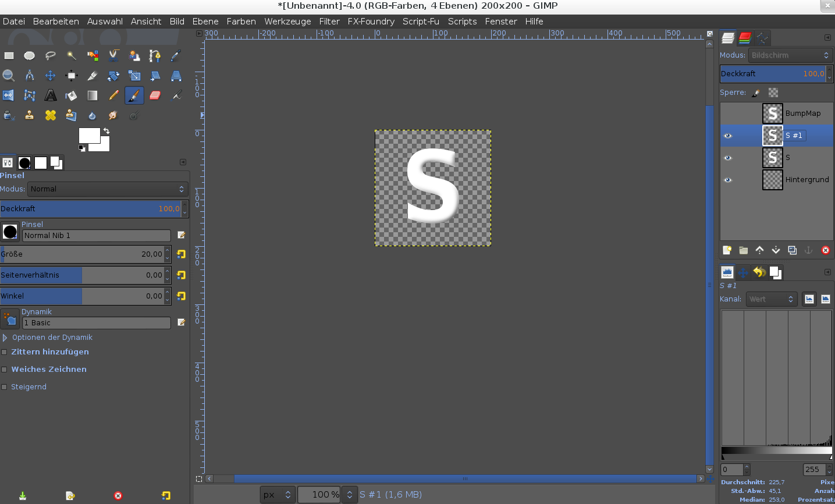Enable the Zittern hinzufügen checkbox

pyautogui.click(x=5, y=352)
